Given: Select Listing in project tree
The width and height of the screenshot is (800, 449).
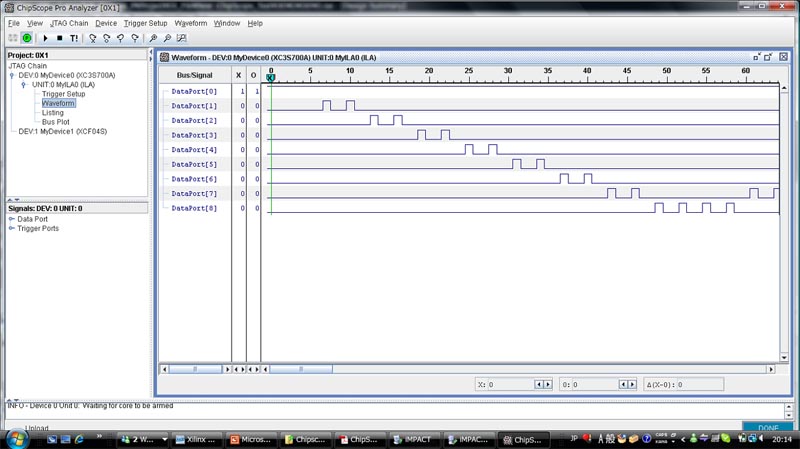Looking at the screenshot, I should coord(53,113).
